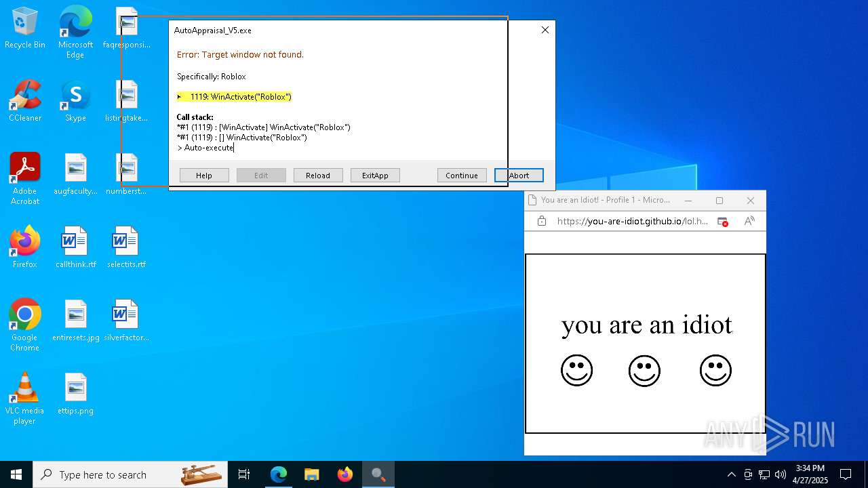Open Microsoft Edge from the taskbar
Image resolution: width=868 pixels, height=488 pixels.
(278, 474)
